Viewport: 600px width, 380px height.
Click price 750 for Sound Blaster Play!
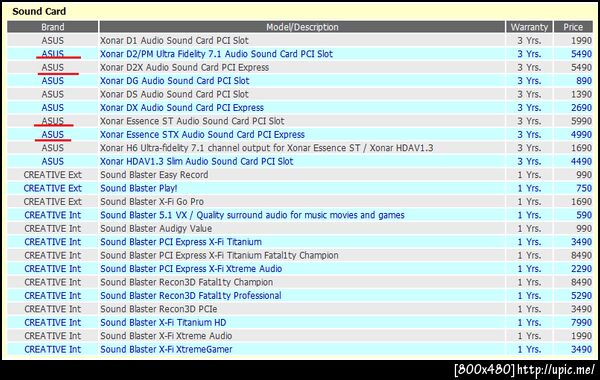584,188
